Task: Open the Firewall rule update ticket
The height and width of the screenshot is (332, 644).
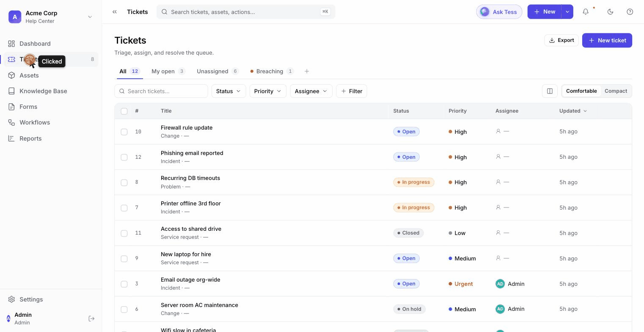Action: click(187, 127)
